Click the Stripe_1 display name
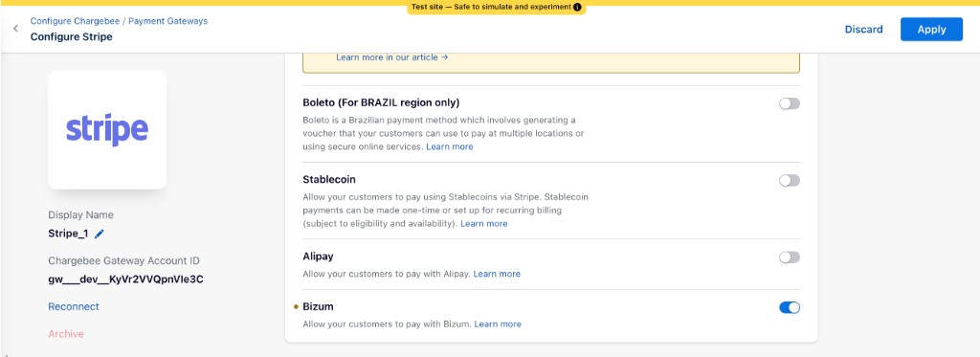The height and width of the screenshot is (357, 980). click(68, 234)
